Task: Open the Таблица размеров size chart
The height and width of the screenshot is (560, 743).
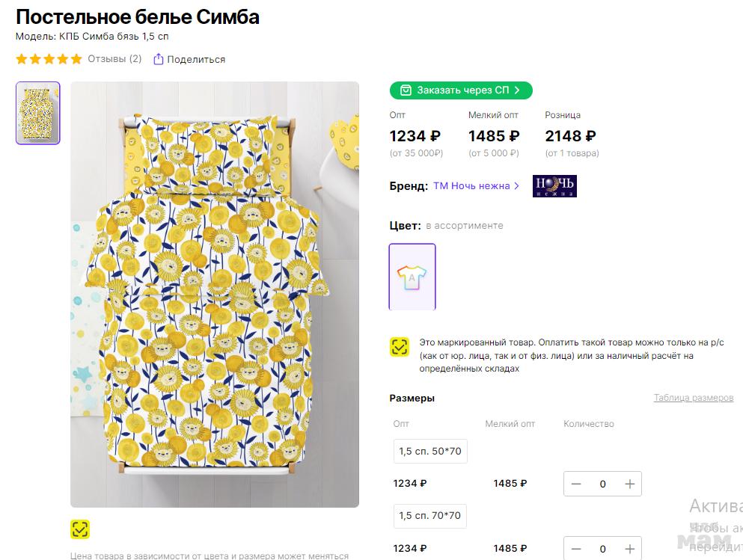Action: click(693, 398)
